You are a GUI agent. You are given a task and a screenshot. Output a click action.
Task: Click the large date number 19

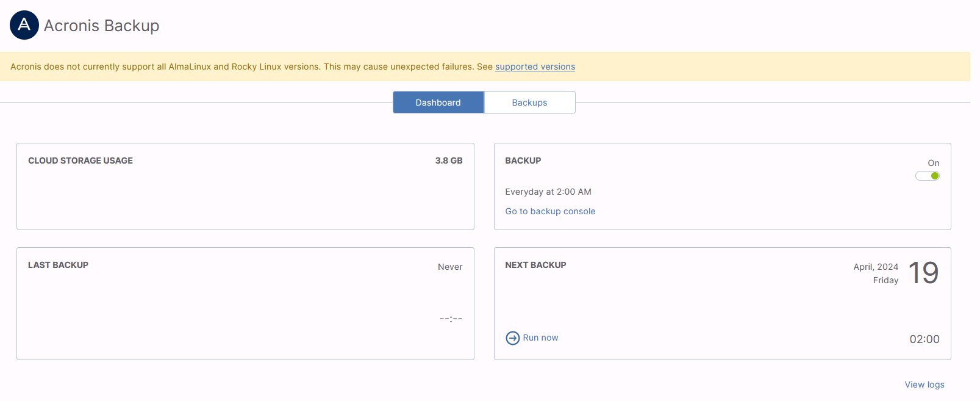click(923, 273)
